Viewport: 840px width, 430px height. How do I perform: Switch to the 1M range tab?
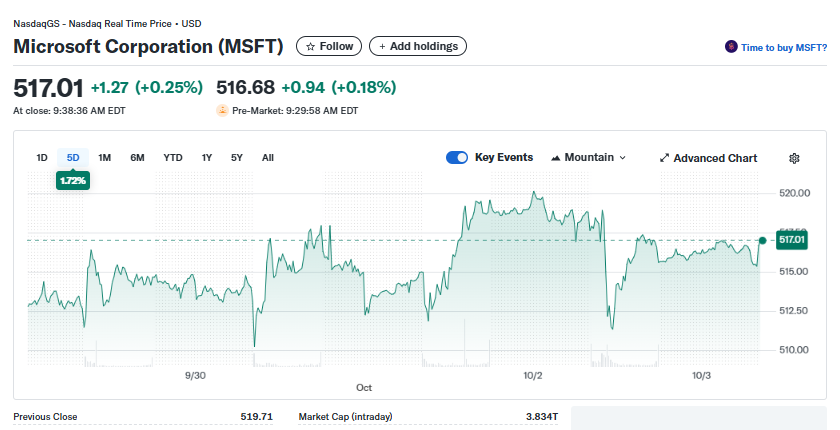105,158
